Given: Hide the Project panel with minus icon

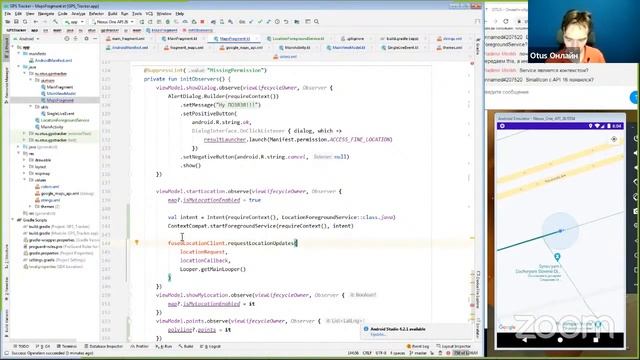Looking at the screenshot, I should coord(95,39).
